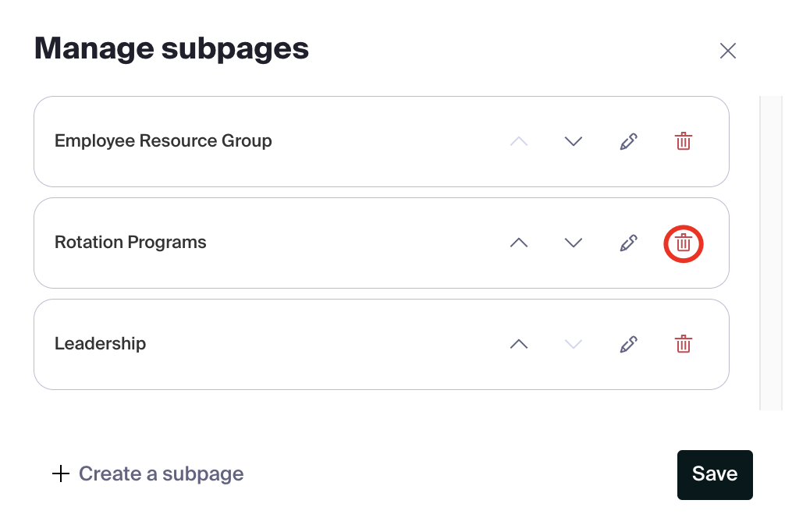Close the Manage subpages dialog

click(727, 51)
